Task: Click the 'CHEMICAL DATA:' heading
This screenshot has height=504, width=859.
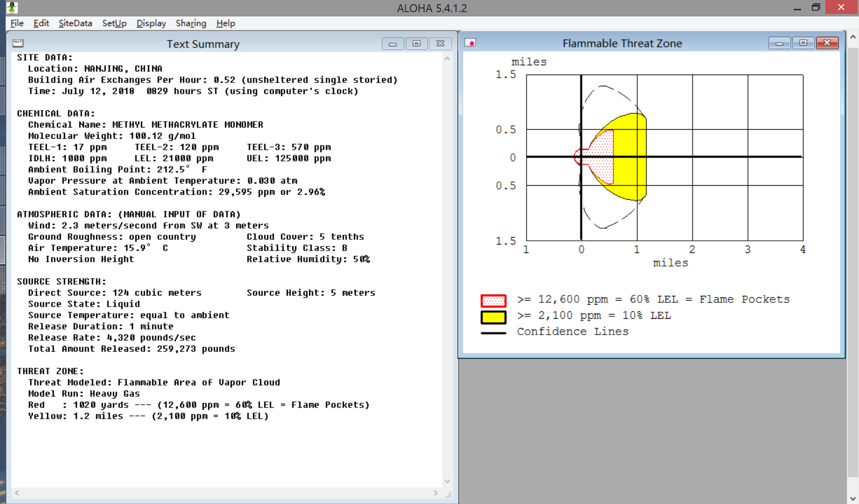Action: coord(56,113)
